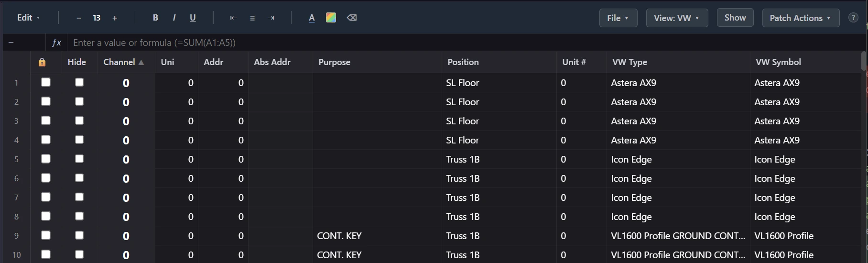Select row header 1
Viewport: 868px width, 263px height.
[x=16, y=83]
